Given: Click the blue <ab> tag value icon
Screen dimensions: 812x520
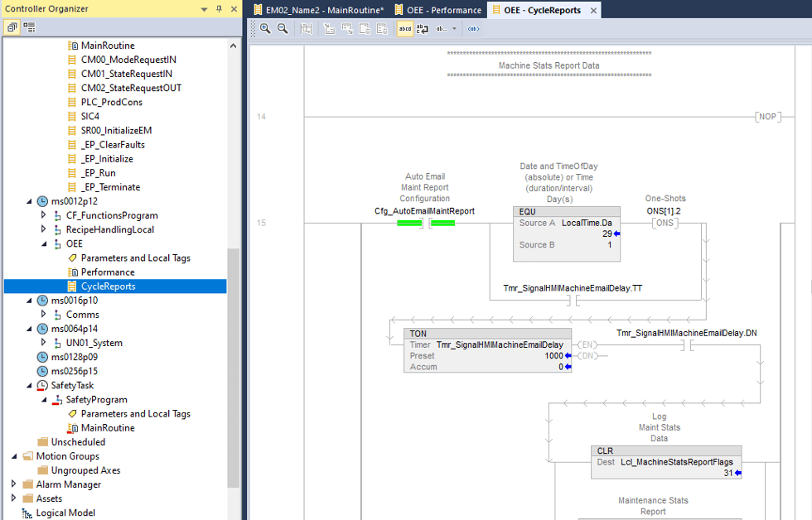Looking at the screenshot, I should [473, 29].
